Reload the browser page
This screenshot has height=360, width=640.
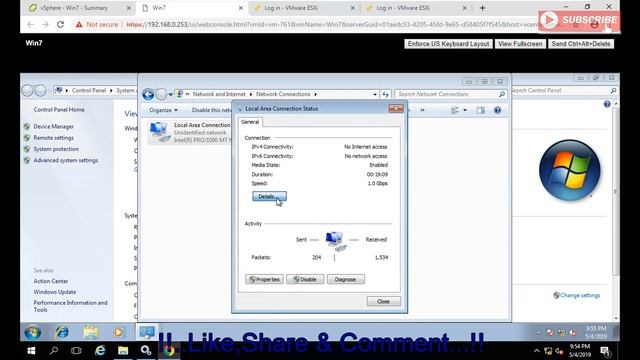(x=60, y=24)
